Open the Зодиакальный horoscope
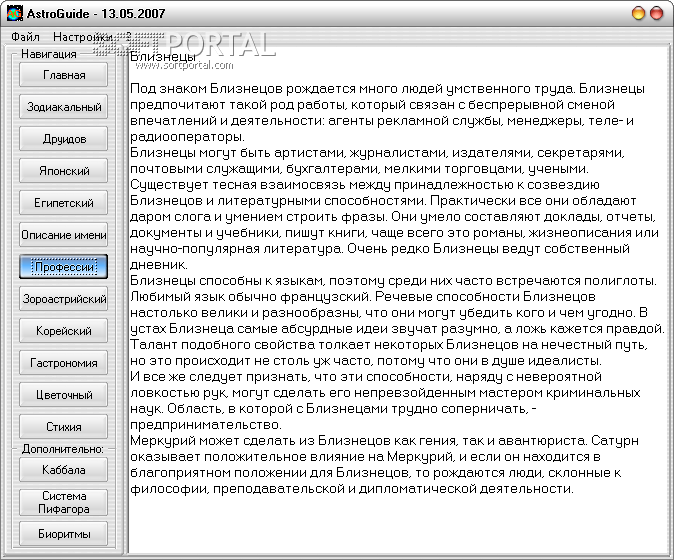The image size is (674, 560). 64,107
